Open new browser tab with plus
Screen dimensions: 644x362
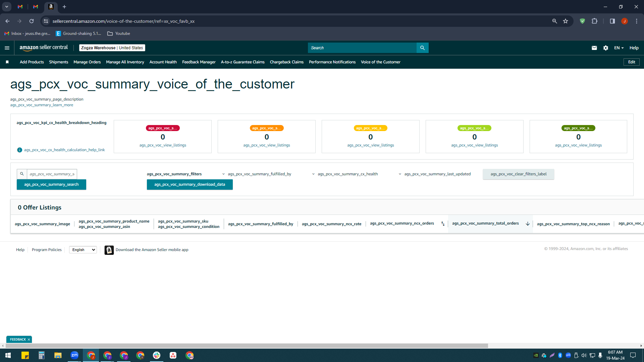(x=64, y=7)
